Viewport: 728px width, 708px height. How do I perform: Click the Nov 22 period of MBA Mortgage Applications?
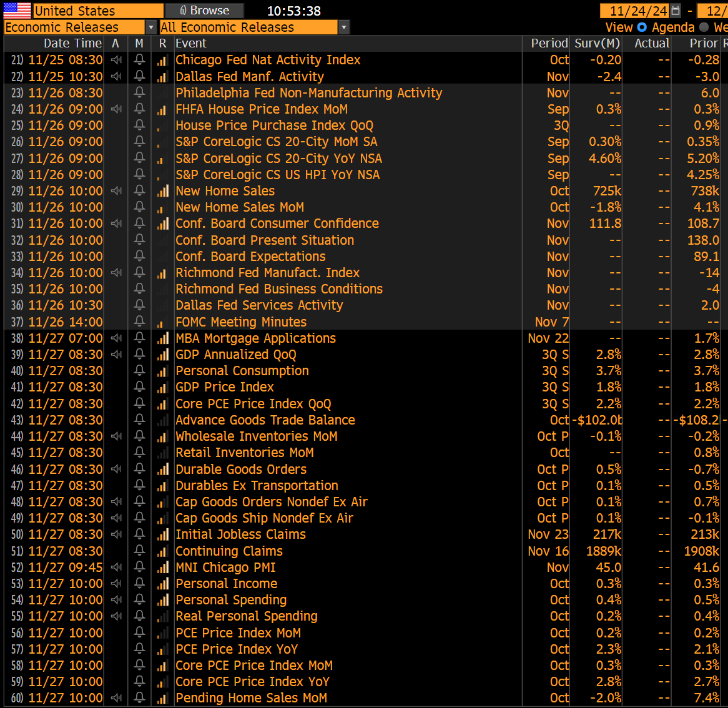point(548,338)
